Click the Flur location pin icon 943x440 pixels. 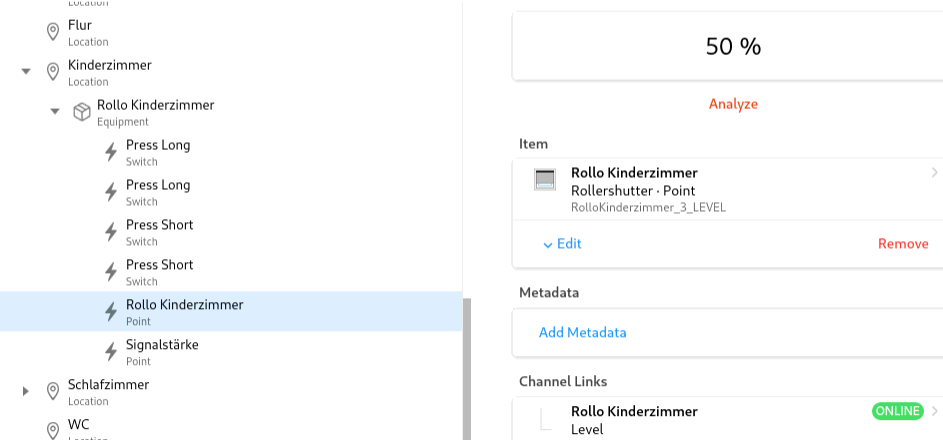[x=53, y=32]
